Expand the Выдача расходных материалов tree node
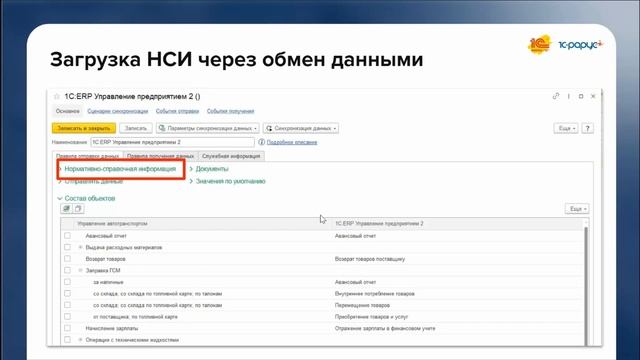Image resolution: width=640 pixels, height=360 pixels. 80,247
